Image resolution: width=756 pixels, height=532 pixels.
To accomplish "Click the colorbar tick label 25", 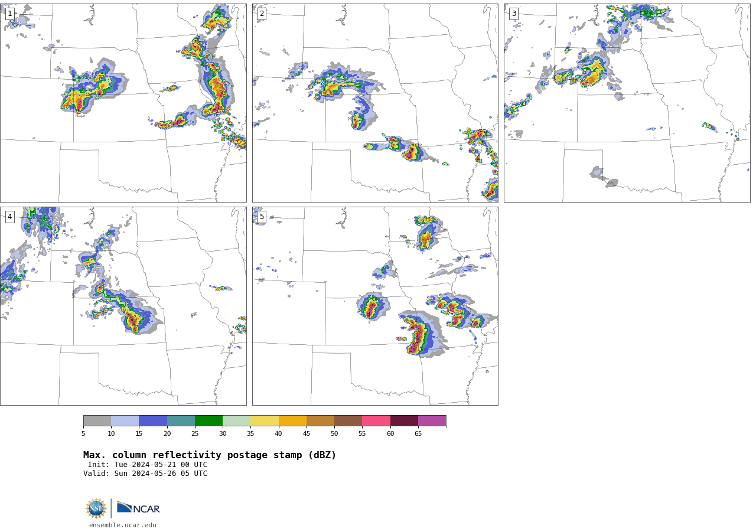I will [x=195, y=434].
